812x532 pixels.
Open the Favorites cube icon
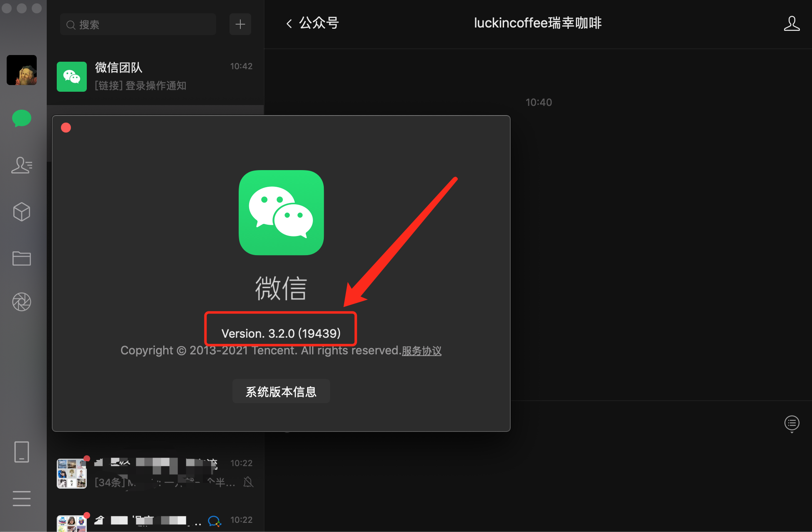click(22, 212)
